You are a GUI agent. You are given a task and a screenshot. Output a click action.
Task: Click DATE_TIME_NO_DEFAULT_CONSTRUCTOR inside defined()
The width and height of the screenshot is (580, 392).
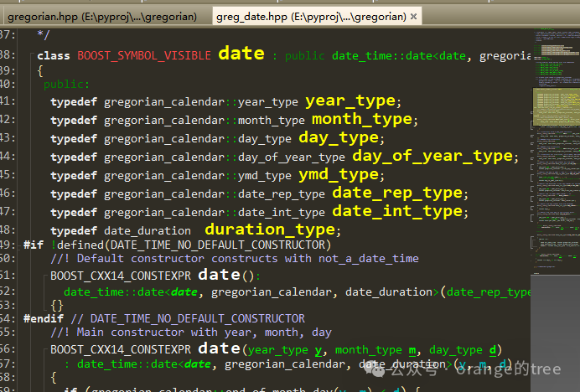218,245
